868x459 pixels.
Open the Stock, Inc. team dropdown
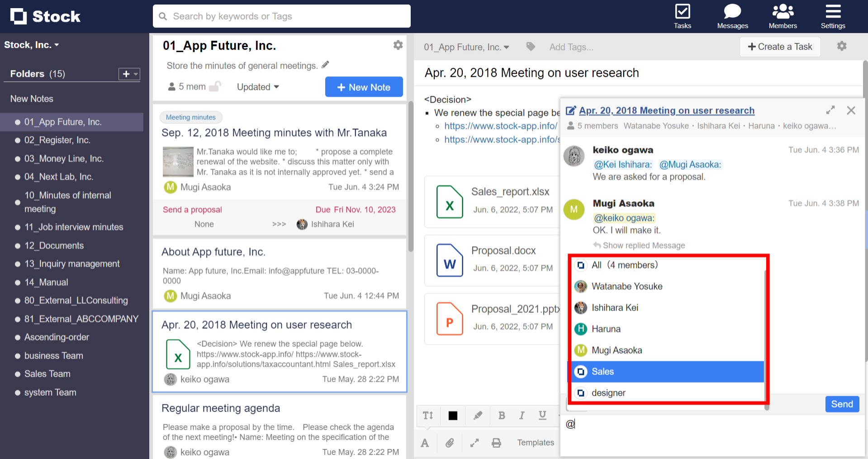[x=32, y=45]
